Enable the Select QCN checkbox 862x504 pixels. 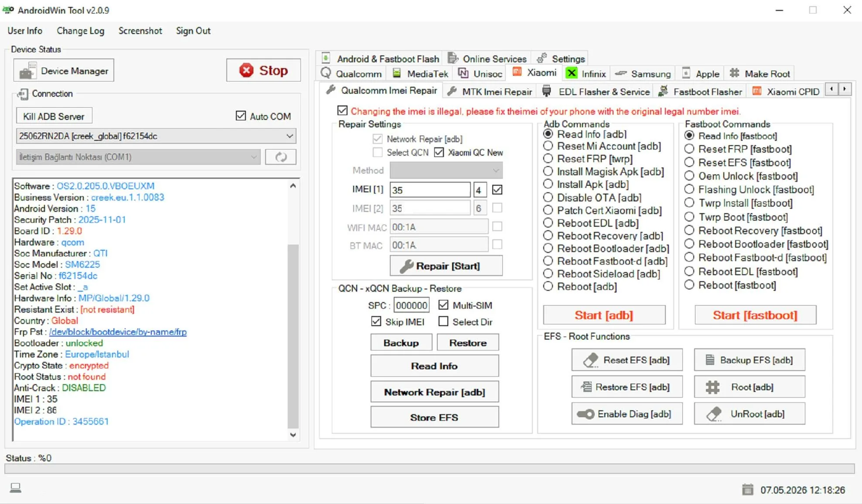tap(378, 152)
